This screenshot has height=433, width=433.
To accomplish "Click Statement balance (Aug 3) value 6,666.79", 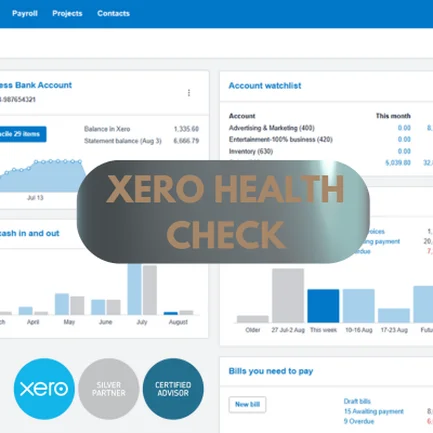I will (x=186, y=141).
